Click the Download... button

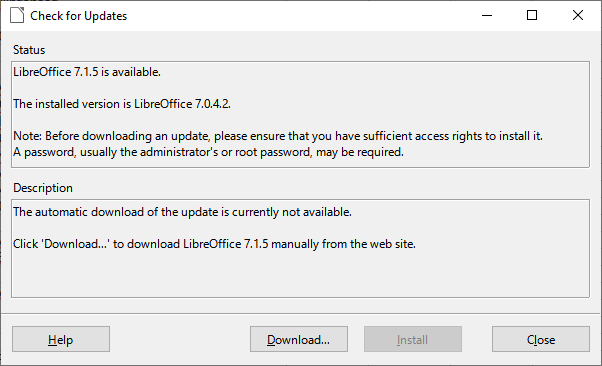tap(299, 340)
